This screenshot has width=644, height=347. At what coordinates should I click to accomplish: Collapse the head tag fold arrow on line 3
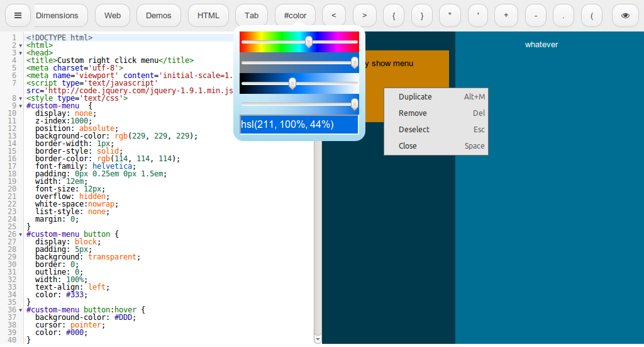pyautogui.click(x=21, y=53)
